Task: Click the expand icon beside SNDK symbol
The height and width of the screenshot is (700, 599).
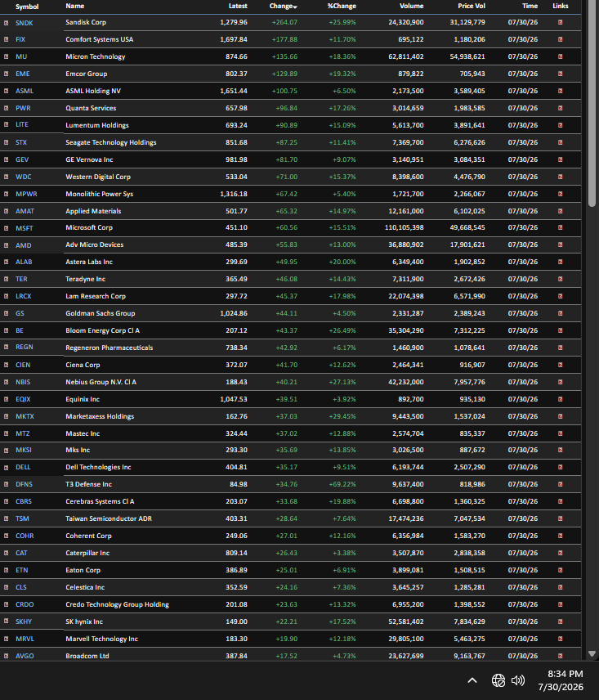Action: click(7, 23)
